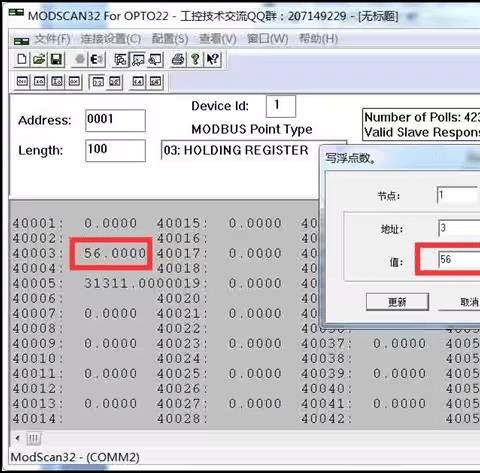Image resolution: width=480 pixels, height=473 pixels.
Task: Select the 40009 register label
Action: click(x=38, y=343)
